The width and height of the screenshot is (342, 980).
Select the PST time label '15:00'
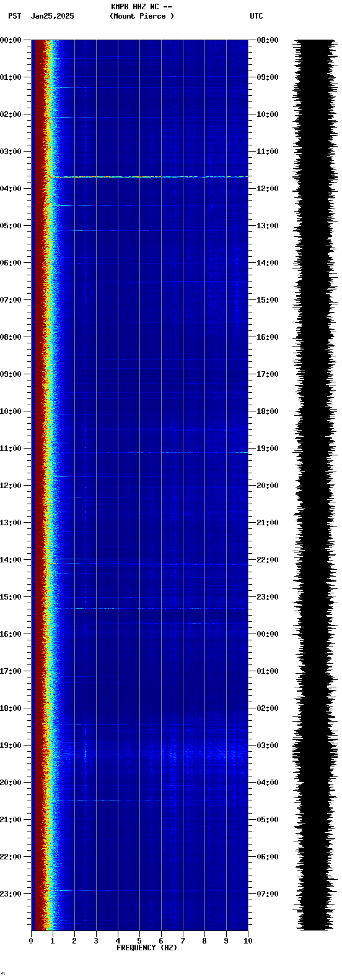(x=11, y=597)
